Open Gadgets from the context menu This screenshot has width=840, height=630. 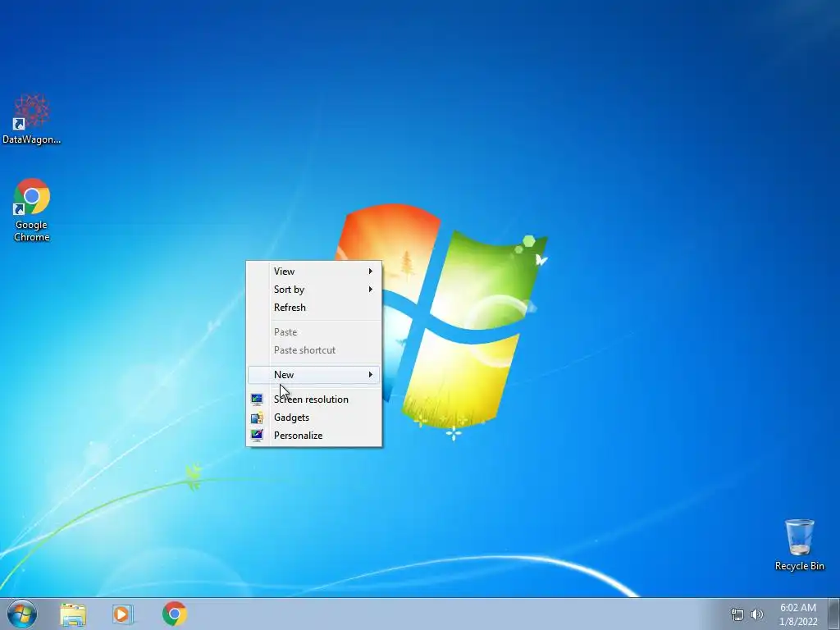point(314,418)
